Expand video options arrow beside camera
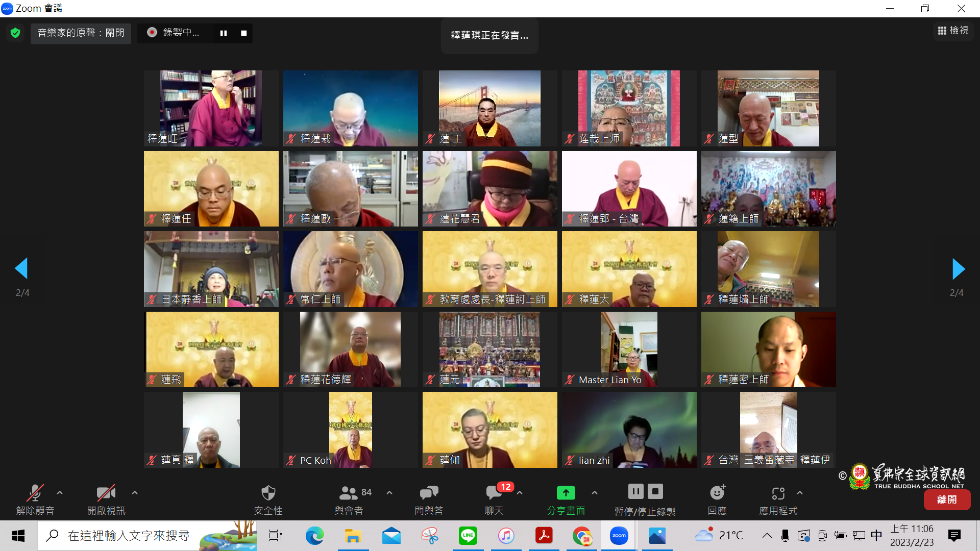The width and height of the screenshot is (980, 551). (135, 493)
